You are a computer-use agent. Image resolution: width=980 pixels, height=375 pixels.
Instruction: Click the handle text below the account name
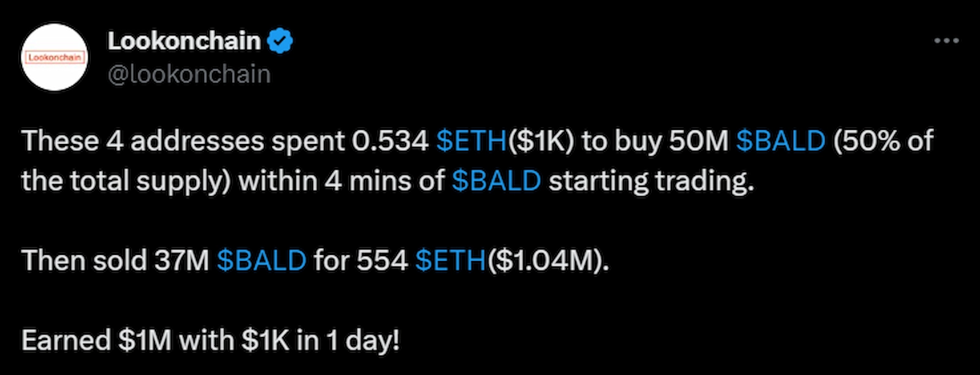[190, 74]
